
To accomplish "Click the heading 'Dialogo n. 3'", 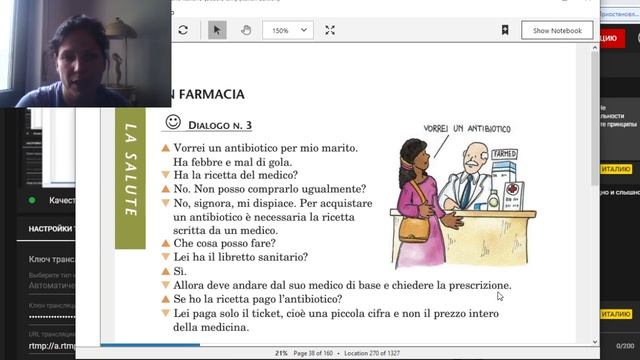I will (220, 126).
